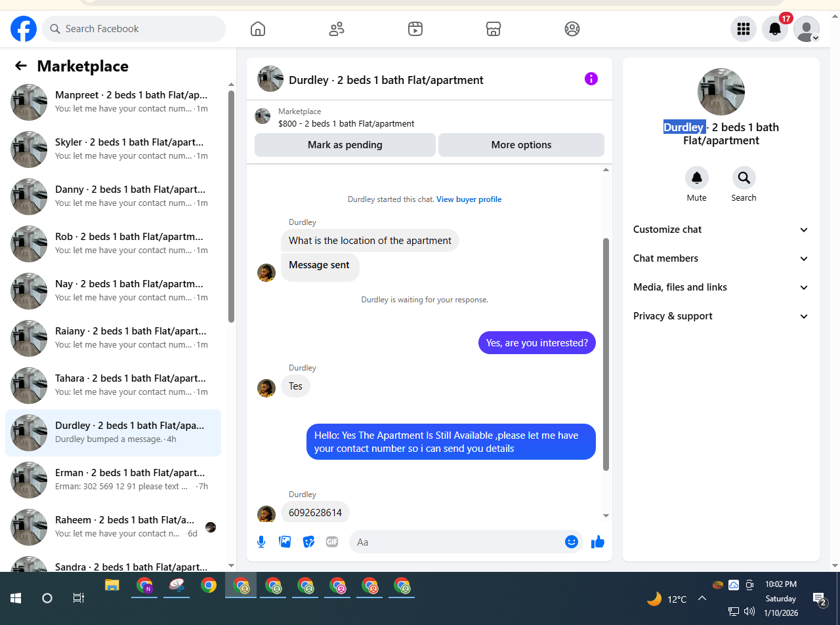Open the menu grid icon
Screen dimensions: 840x625
(x=744, y=29)
